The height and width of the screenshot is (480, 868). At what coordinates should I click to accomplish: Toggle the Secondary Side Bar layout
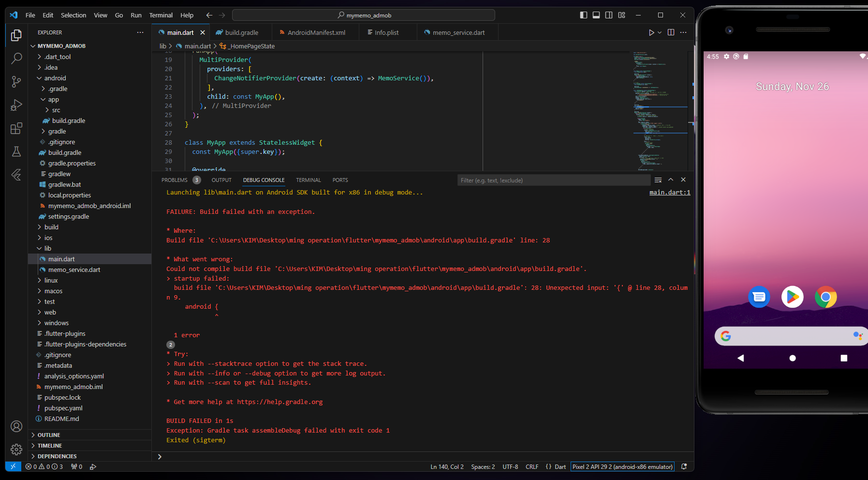tap(609, 15)
